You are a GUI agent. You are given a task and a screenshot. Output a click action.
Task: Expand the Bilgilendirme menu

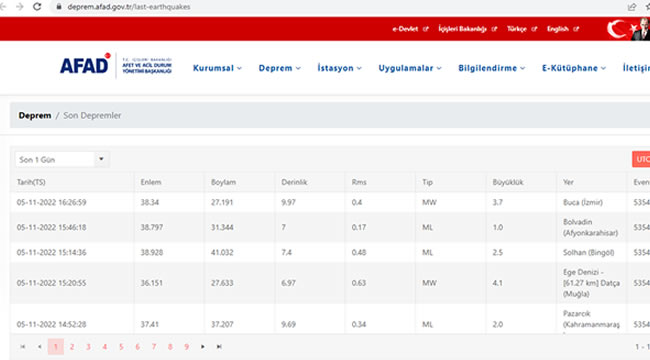tap(491, 68)
